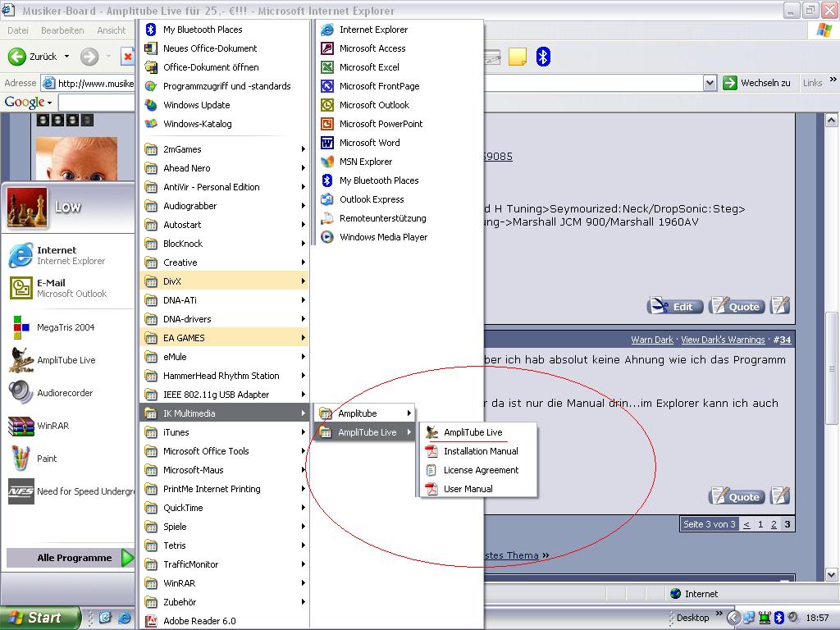Expand the EA GAMES program folder
The height and width of the screenshot is (630, 840).
click(225, 337)
